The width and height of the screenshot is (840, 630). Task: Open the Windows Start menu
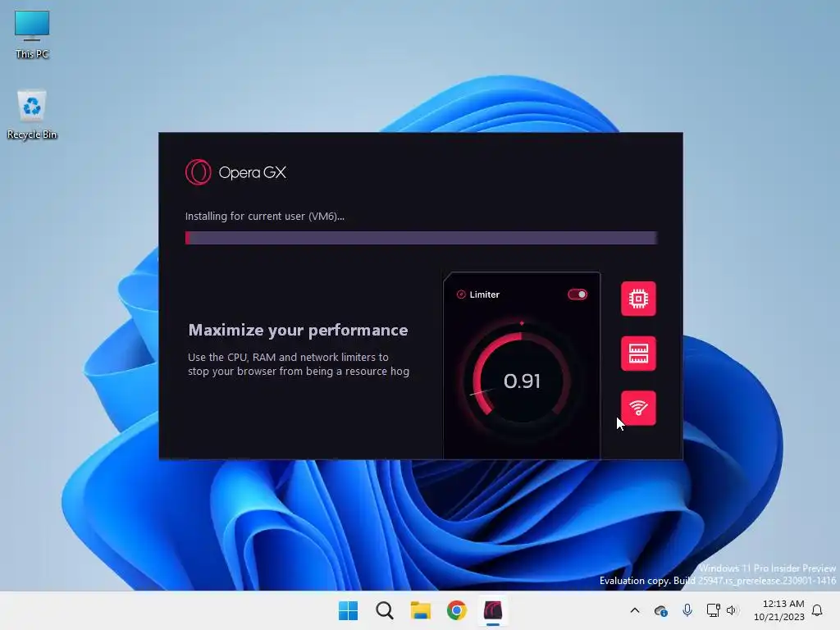348,610
